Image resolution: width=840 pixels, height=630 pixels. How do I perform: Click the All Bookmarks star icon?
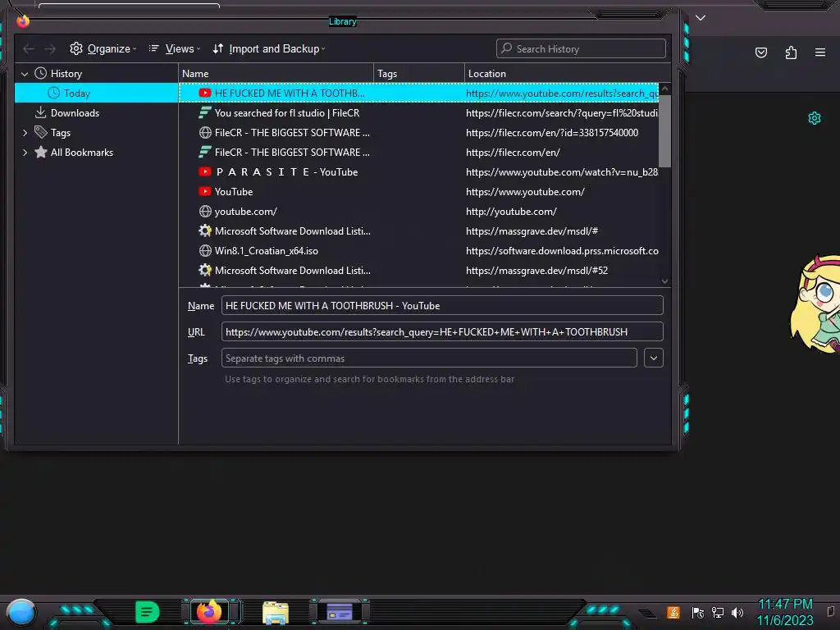(41, 152)
